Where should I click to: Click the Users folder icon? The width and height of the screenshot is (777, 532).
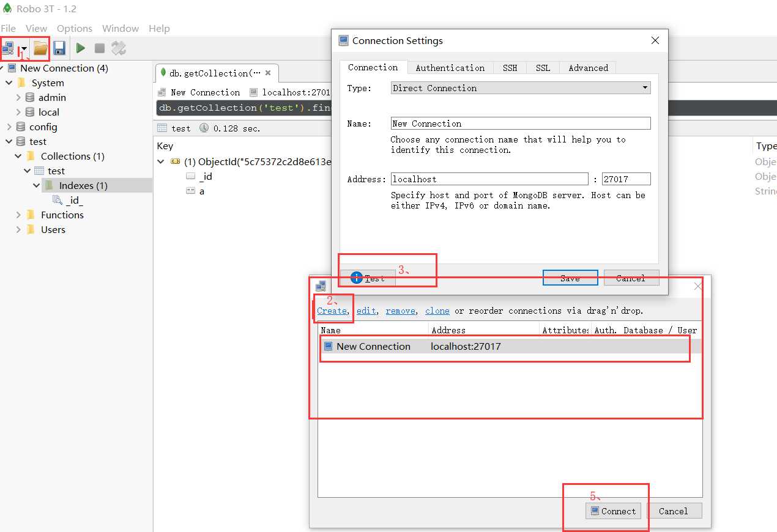coord(31,229)
